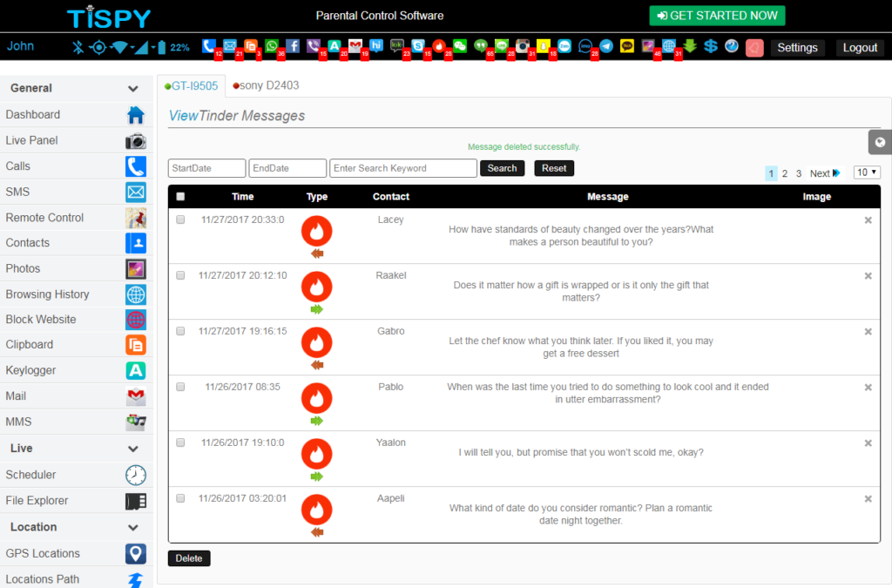Open Viber icon in top toolbar
This screenshot has width=892, height=588.
click(313, 46)
